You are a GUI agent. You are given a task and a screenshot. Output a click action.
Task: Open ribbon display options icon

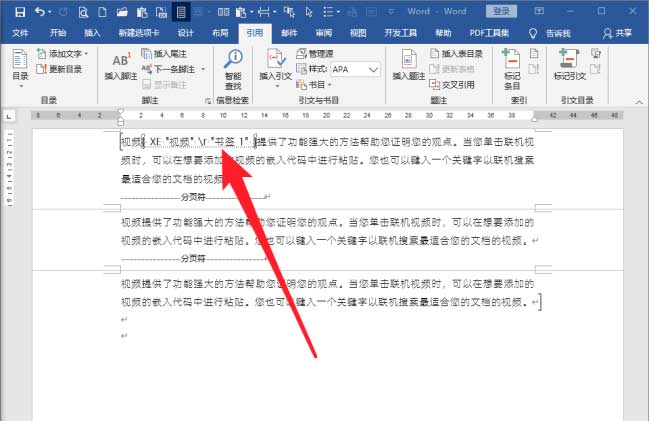[x=538, y=11]
